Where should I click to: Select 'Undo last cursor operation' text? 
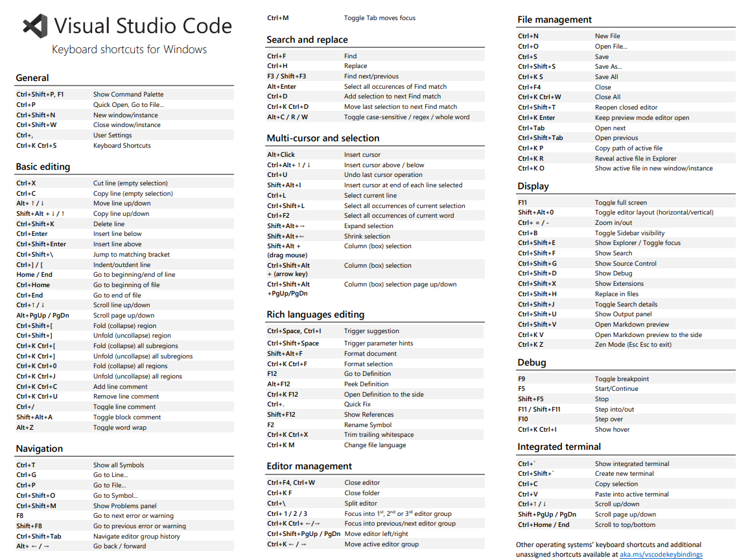pyautogui.click(x=383, y=174)
